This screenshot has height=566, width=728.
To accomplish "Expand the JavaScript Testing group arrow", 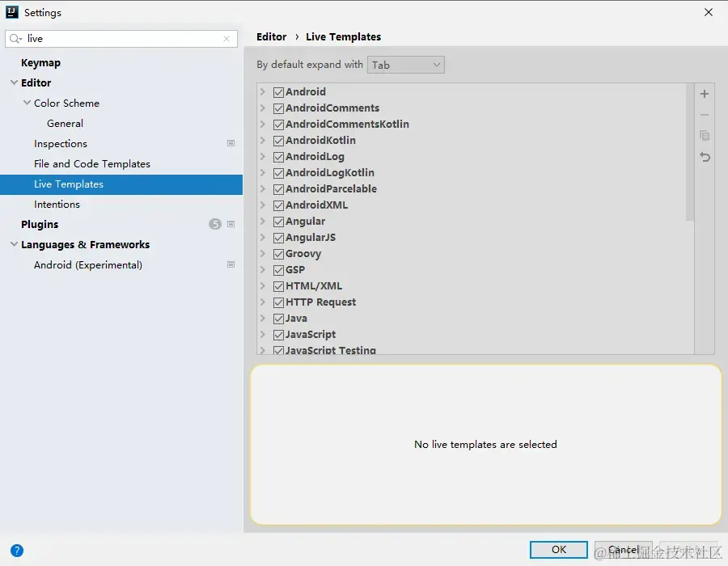I will pyautogui.click(x=263, y=350).
